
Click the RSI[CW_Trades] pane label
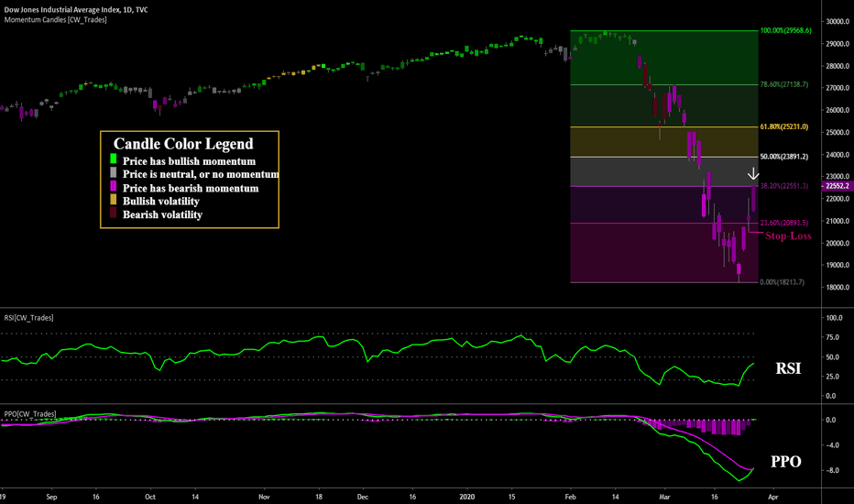29,318
